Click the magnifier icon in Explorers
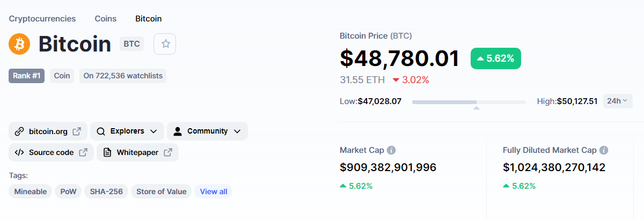The width and height of the screenshot is (644, 221). (x=101, y=131)
